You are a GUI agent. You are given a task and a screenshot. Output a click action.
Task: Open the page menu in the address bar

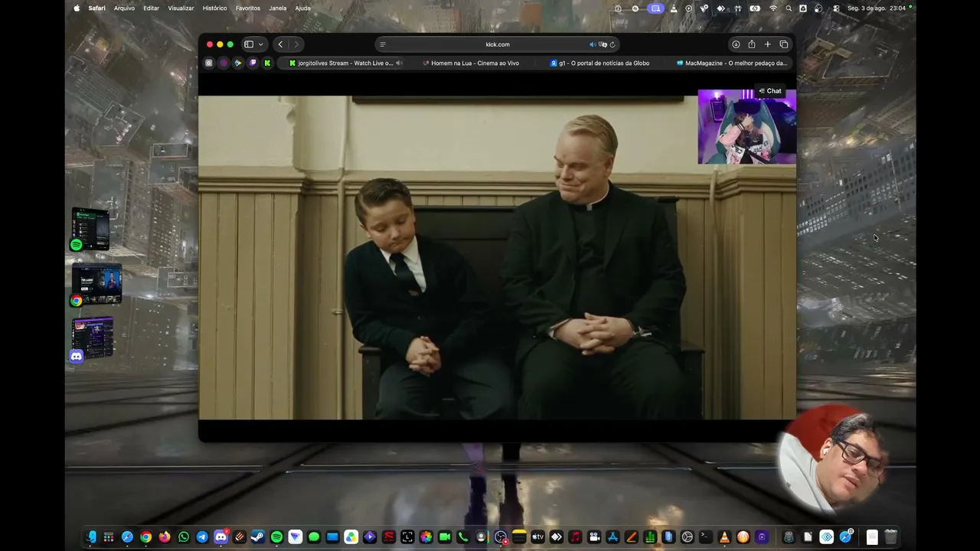pos(383,44)
